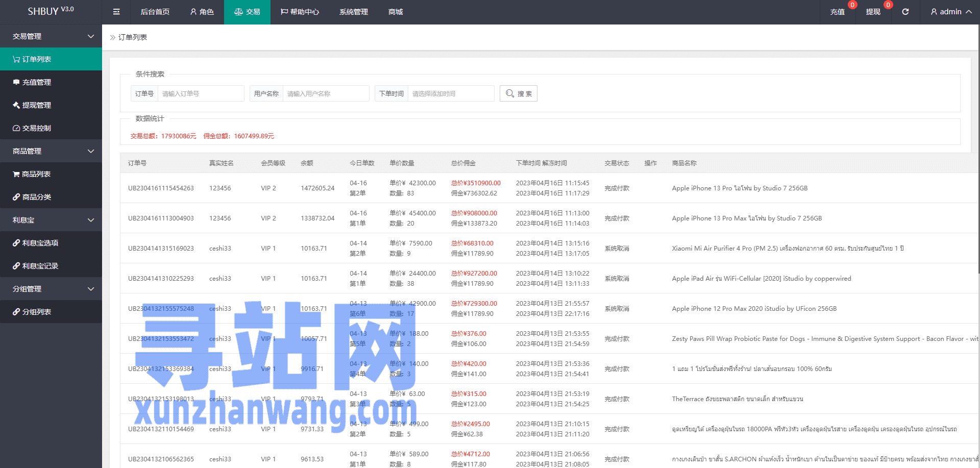This screenshot has height=468, width=980.
Task: Click product name Apple iPhone 13 Pro Max row
Action: pyautogui.click(x=747, y=218)
